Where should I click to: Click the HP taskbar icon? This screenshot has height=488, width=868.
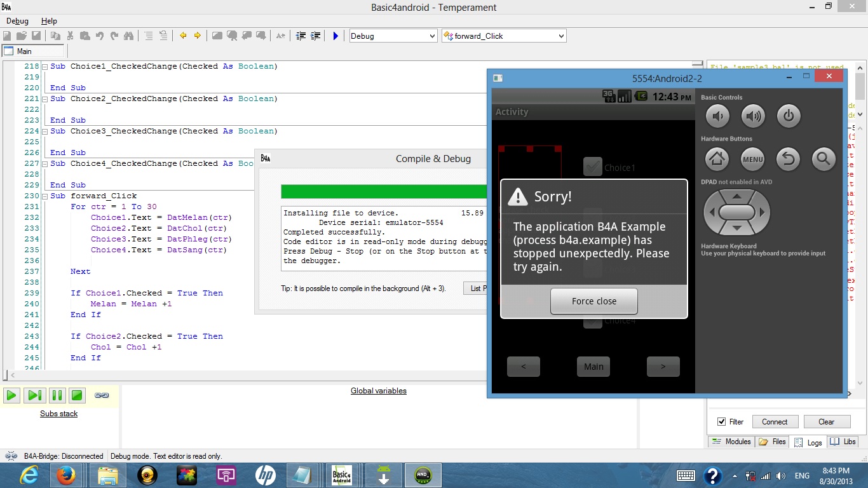[x=266, y=475]
